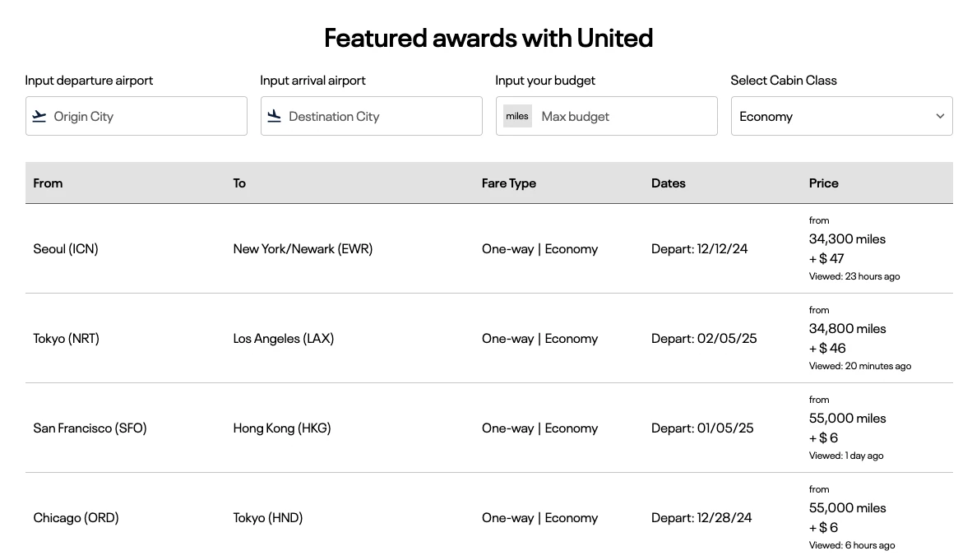Click the 34,300 miles price for Seoul flight
The width and height of the screenshot is (972, 560).
pyautogui.click(x=847, y=239)
